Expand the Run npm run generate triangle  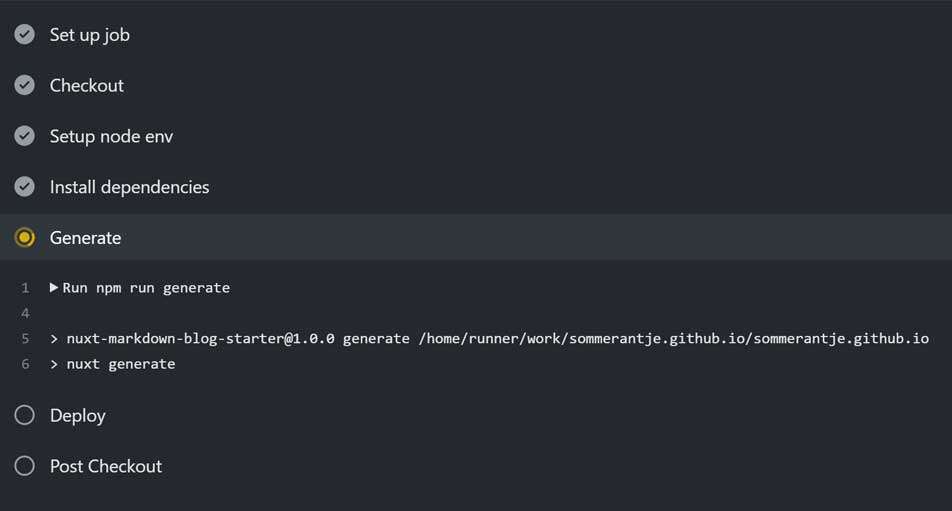coord(54,288)
